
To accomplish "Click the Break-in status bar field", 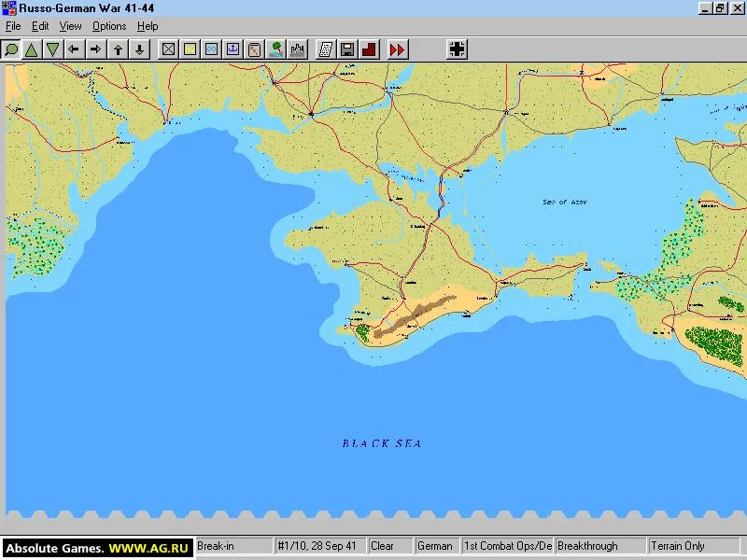I will [234, 546].
